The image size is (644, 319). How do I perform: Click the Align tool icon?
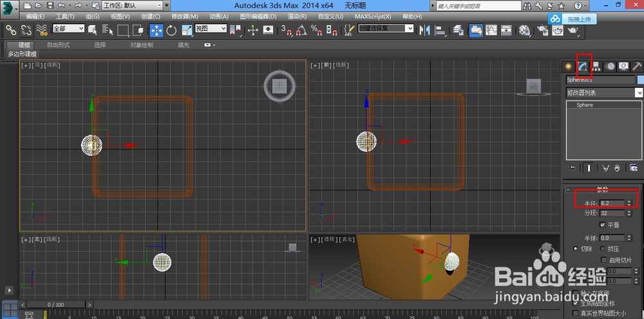tap(440, 30)
